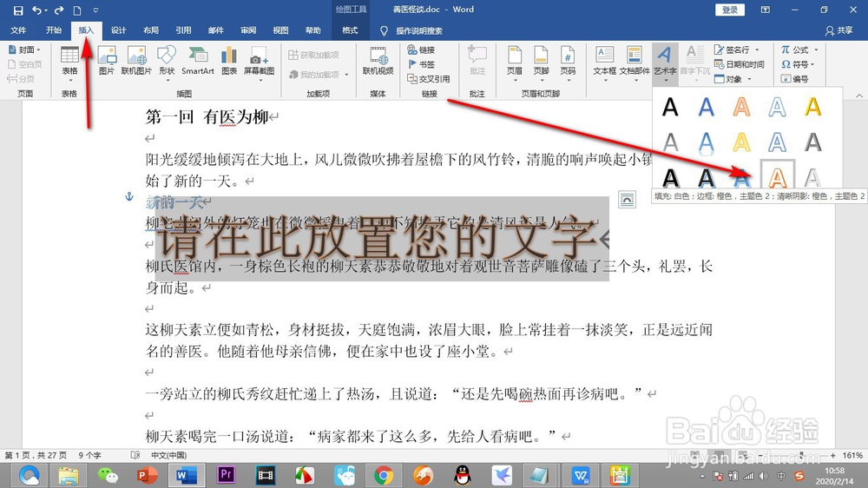
Task: Choose the solid black WordArt style
Action: [x=670, y=106]
